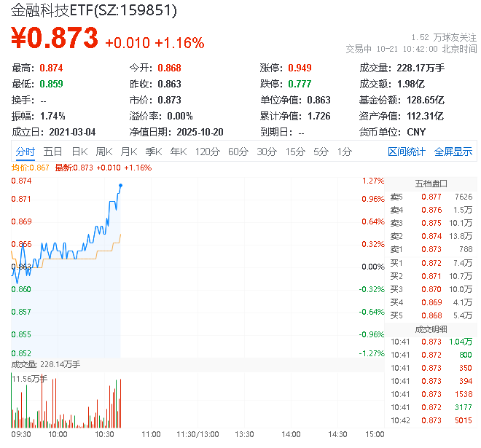Select the 120分 interval tab
The width and height of the screenshot is (481, 448).
coord(208,152)
